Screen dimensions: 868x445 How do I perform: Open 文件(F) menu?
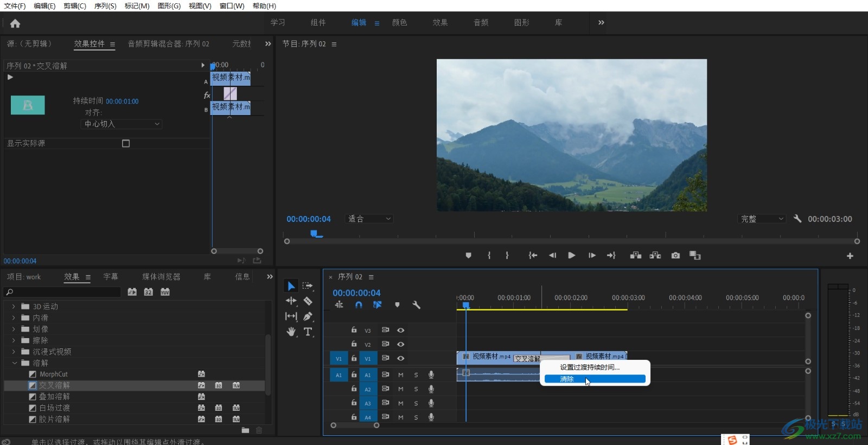[15, 5]
